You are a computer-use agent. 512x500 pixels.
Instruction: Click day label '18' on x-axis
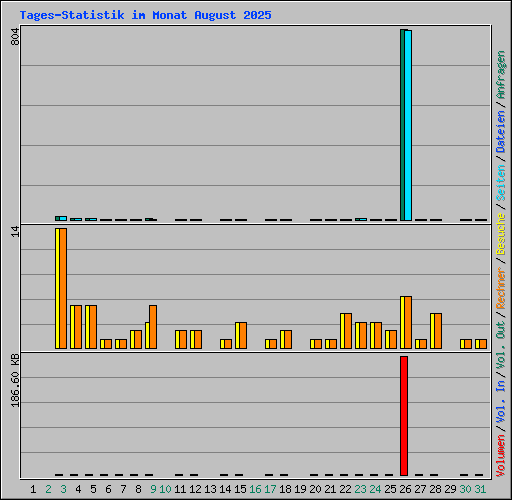click(285, 489)
